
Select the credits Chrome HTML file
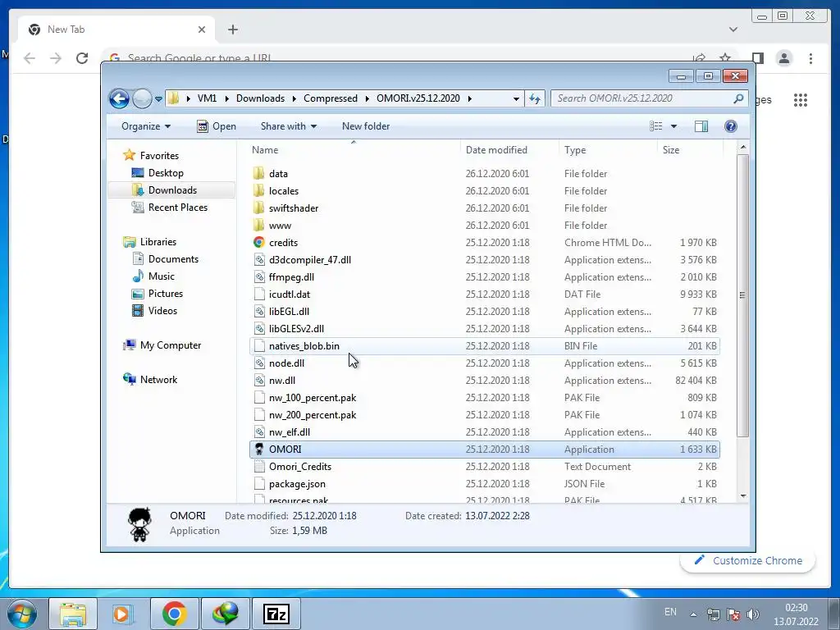(x=485, y=243)
